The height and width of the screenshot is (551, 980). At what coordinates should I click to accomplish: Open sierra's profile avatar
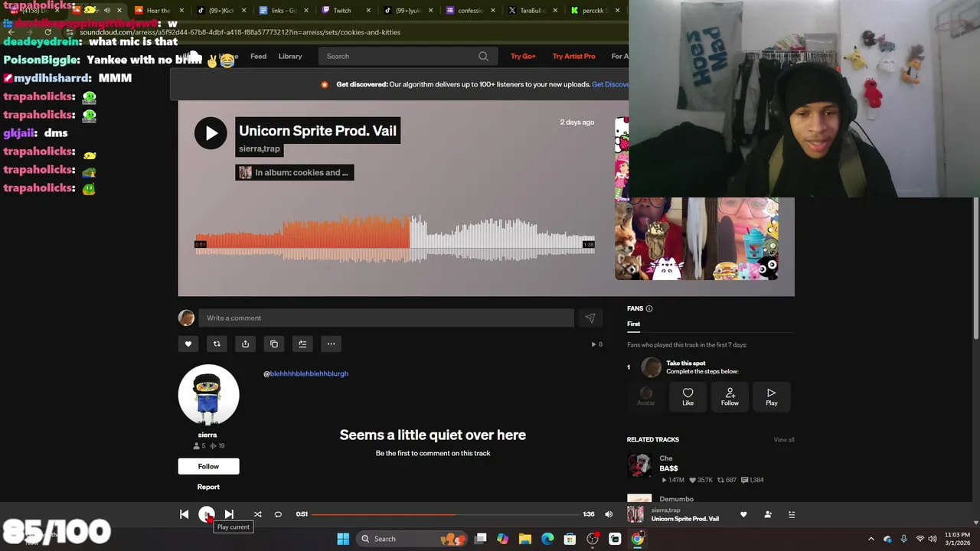pos(208,395)
